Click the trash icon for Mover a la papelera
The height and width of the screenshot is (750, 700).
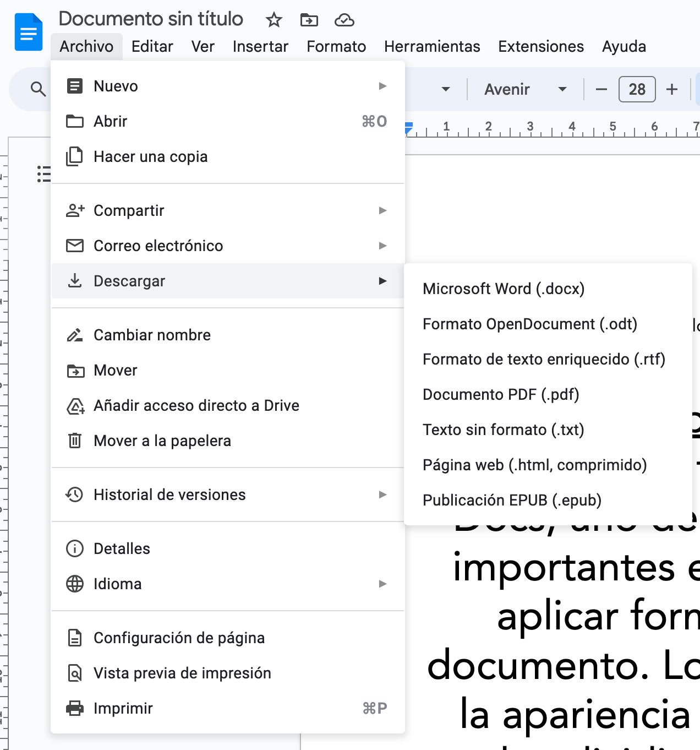(75, 441)
